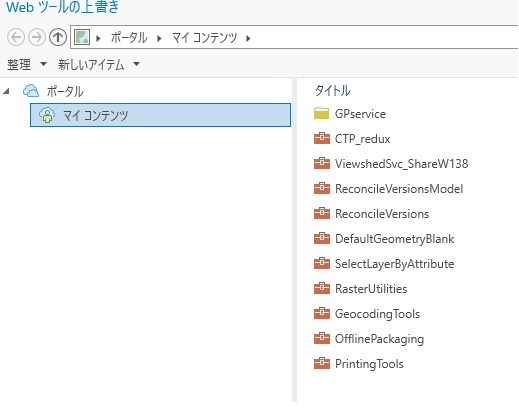Image resolution: width=519 pixels, height=408 pixels.
Task: Click the Back navigation arrow
Action: (x=16, y=37)
